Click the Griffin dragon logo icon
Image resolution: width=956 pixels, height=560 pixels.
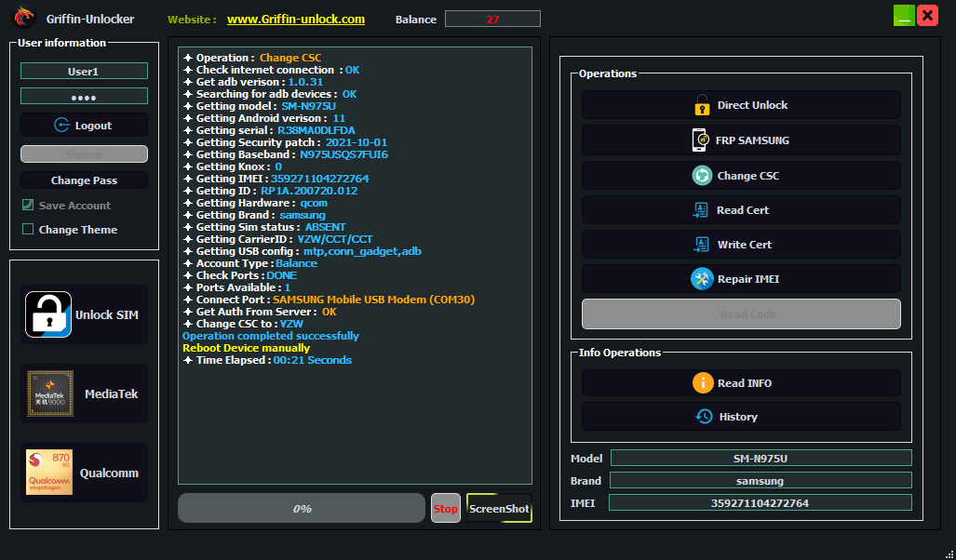(24, 17)
